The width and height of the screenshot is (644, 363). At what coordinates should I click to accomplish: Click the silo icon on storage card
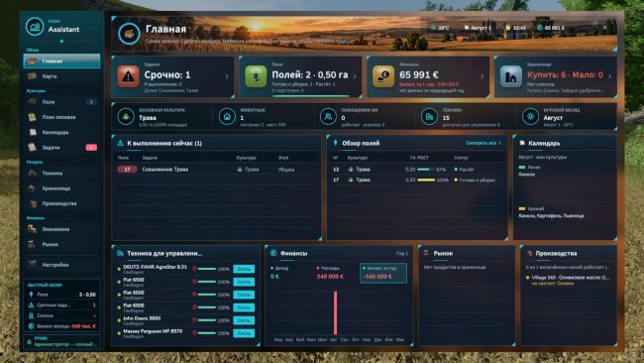click(511, 76)
